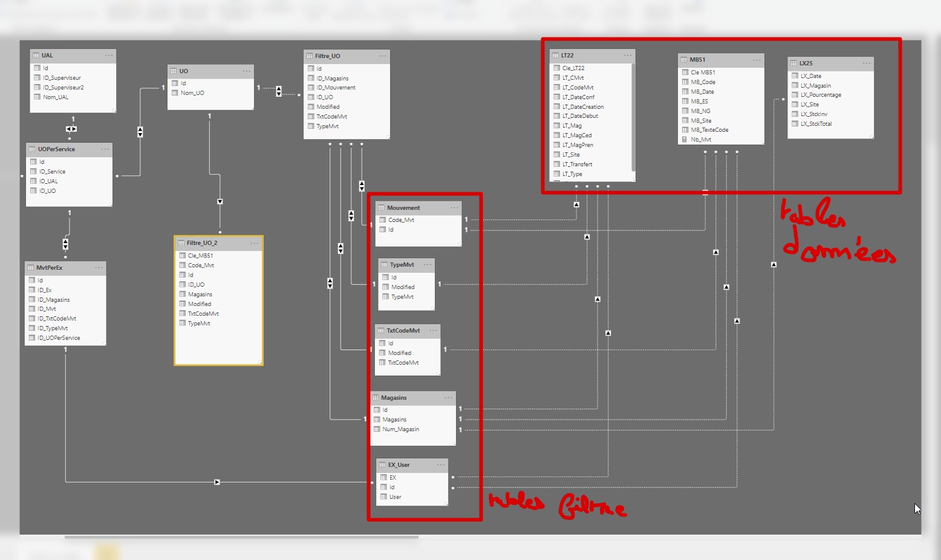Select the Nom_UAL field
941x560 pixels.
(56, 97)
